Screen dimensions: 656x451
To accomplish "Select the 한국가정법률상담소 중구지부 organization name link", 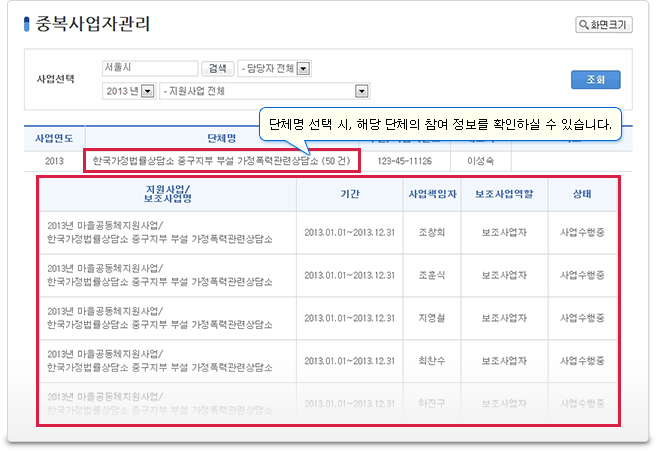I will point(221,161).
